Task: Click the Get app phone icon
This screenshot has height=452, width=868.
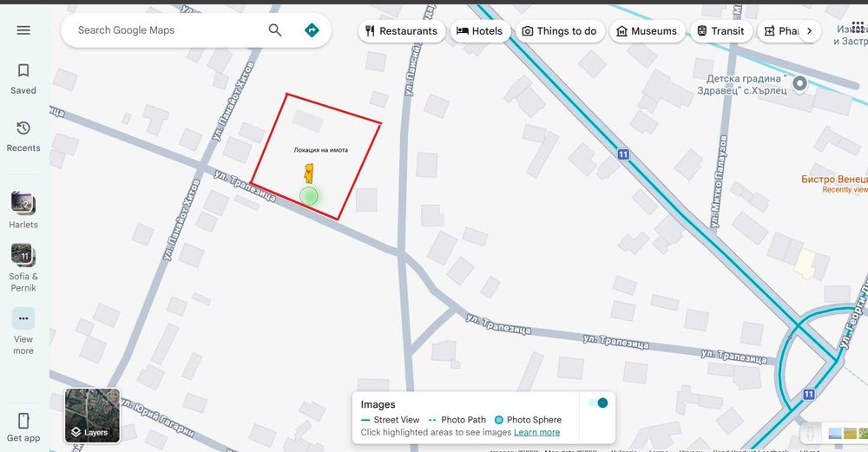Action: click(x=23, y=421)
